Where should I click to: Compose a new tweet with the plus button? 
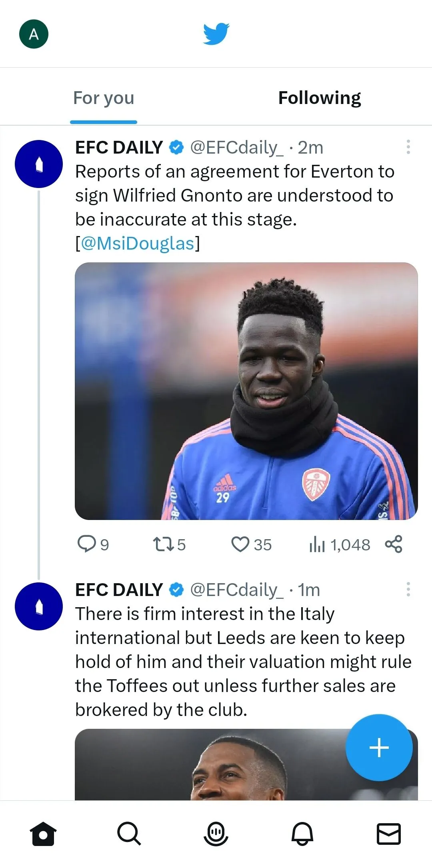379,747
